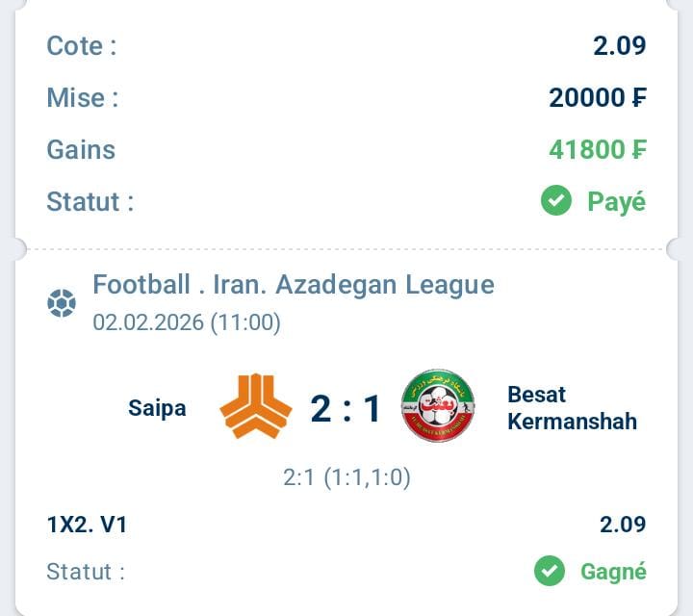Select the Besat Kermanshah team name

(572, 408)
